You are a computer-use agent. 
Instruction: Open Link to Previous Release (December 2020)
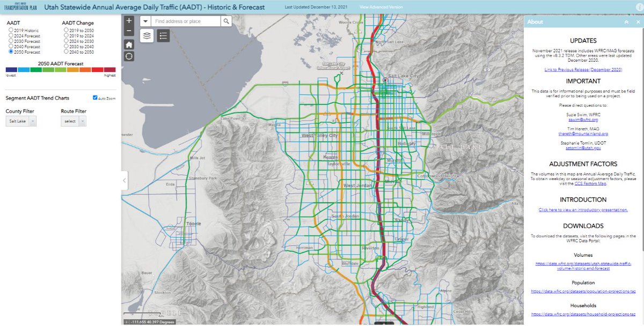coord(583,70)
